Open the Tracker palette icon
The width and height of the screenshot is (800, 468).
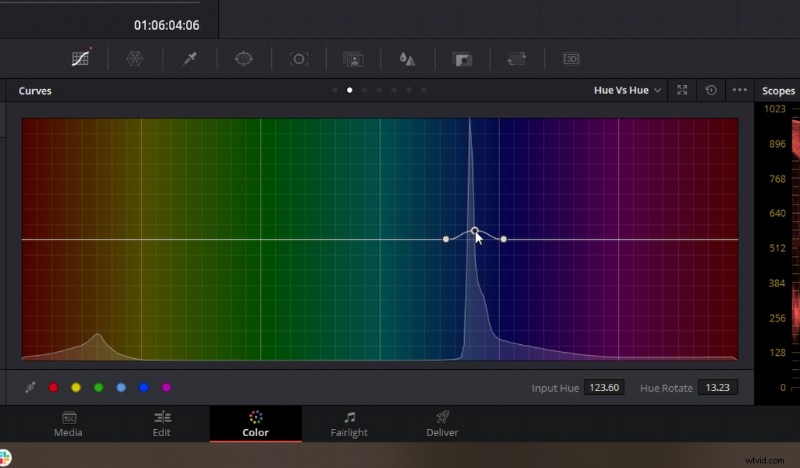click(299, 59)
